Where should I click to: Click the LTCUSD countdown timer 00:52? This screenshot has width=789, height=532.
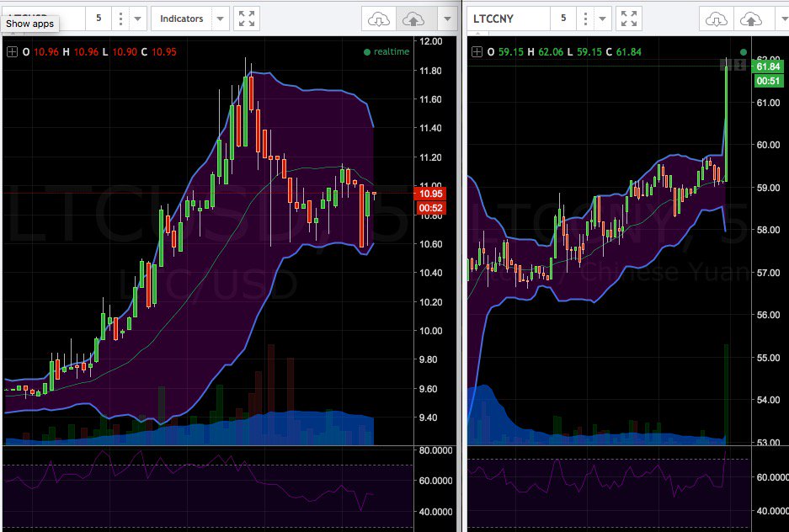pyautogui.click(x=430, y=208)
